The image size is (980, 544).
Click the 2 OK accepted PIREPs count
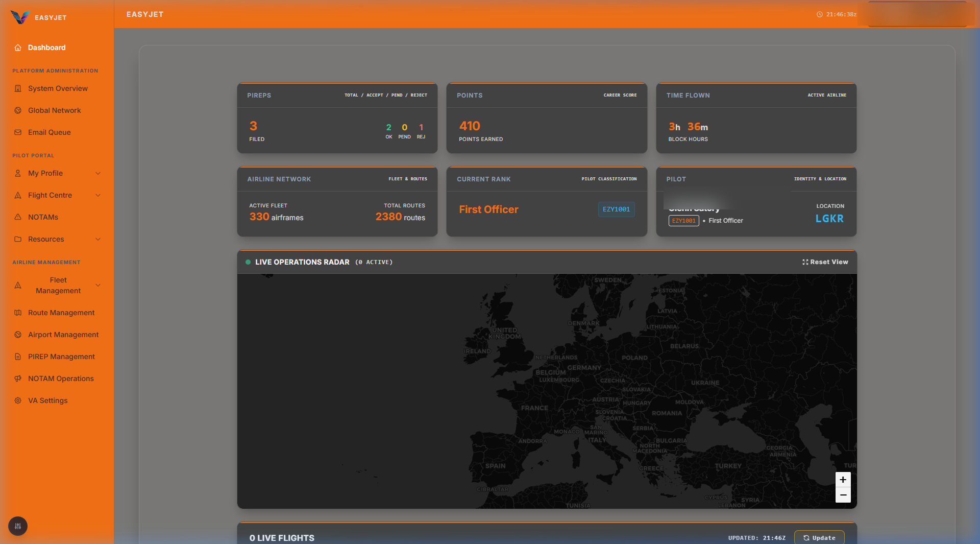pos(389,127)
